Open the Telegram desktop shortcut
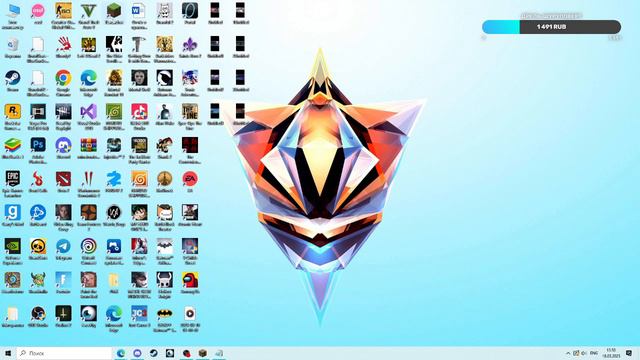This screenshot has width=640, height=360. coord(63,246)
